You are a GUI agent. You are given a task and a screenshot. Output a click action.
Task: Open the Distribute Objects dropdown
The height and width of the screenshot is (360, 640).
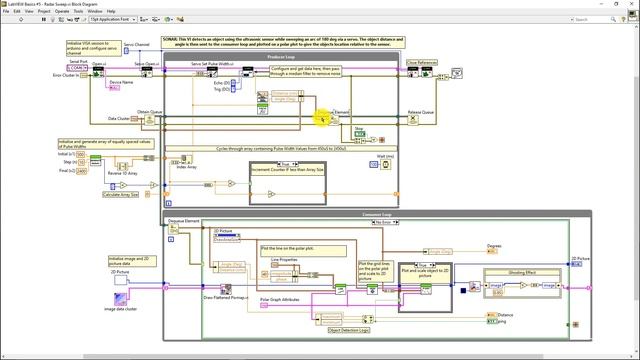pos(156,19)
